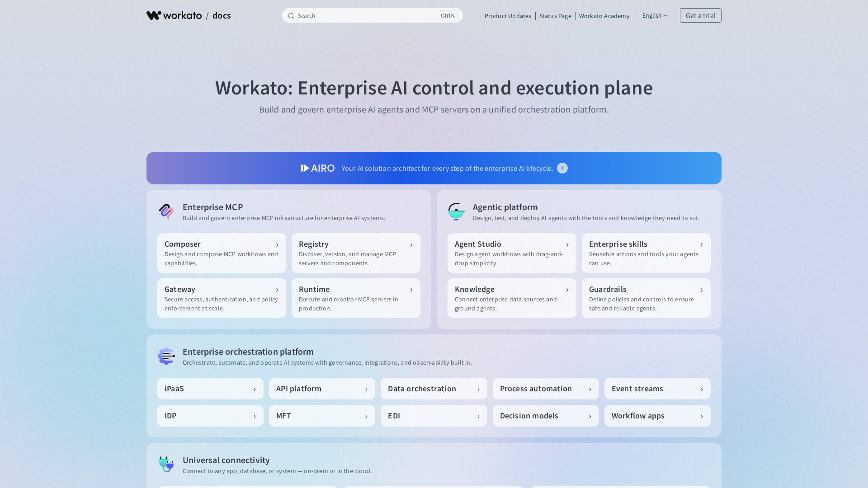Click the Enterprise MCP section icon
868x488 pixels.
click(166, 211)
